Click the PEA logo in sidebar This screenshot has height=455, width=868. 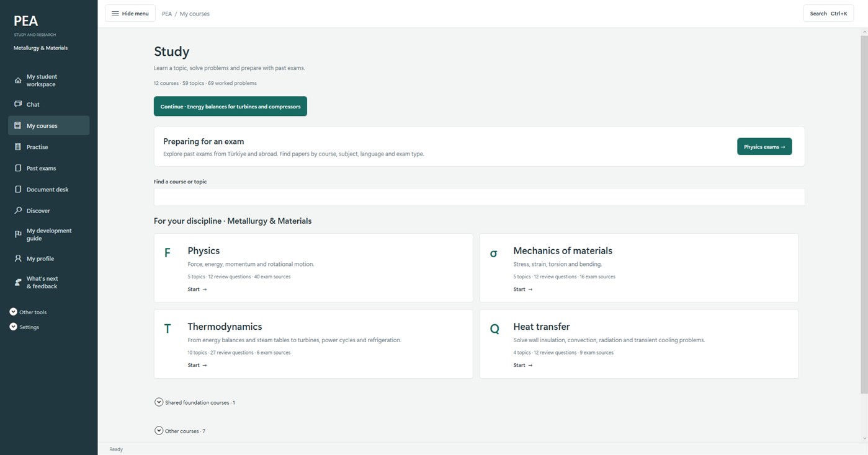(x=26, y=21)
